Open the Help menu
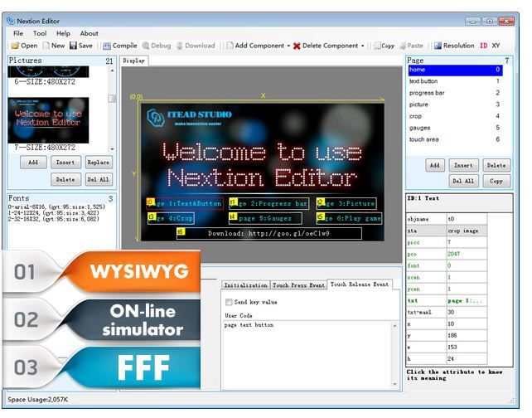 [x=63, y=33]
